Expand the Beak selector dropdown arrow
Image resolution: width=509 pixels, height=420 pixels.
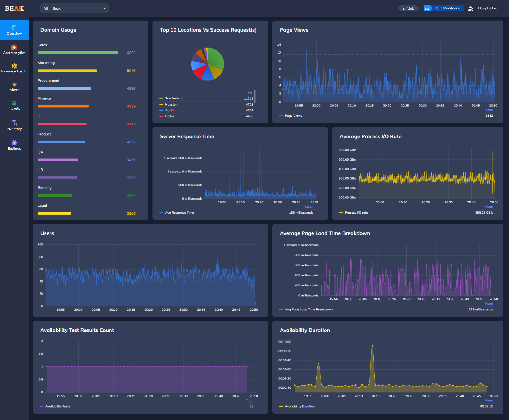click(104, 8)
